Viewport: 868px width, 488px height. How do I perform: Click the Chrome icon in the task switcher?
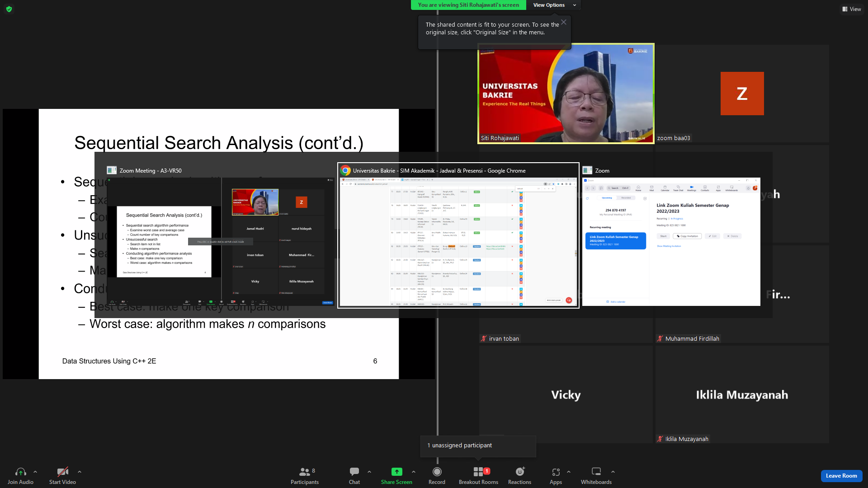(x=346, y=170)
